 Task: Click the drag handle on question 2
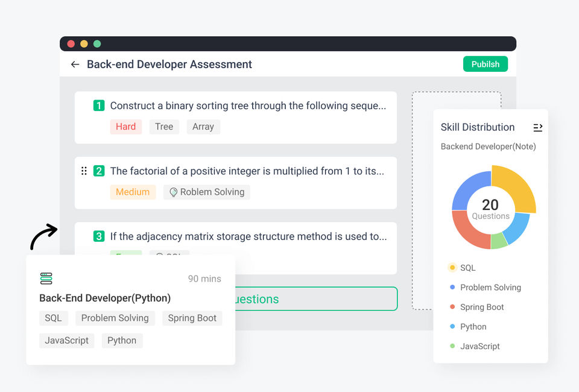[84, 171]
